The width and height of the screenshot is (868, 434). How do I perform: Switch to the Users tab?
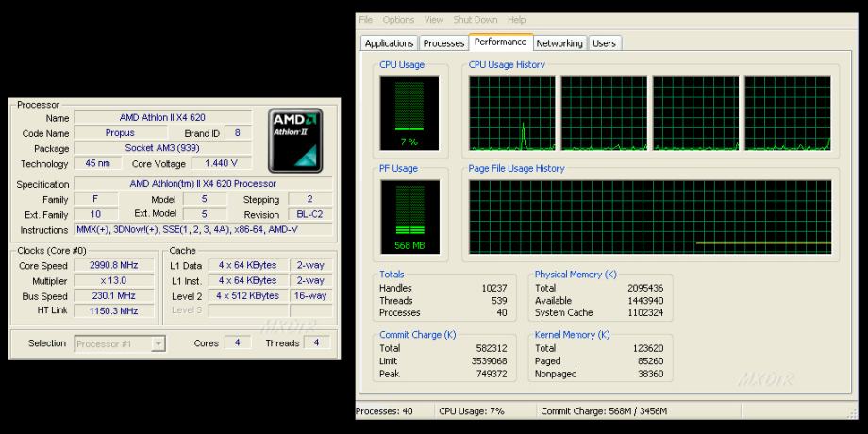[604, 43]
